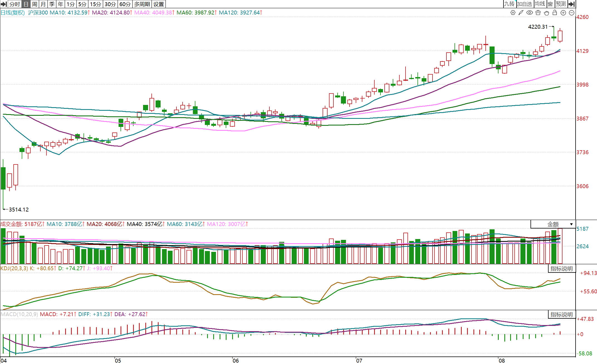The image size is (597, 364).
Task: Select the drawing pen tool icon
Action: click(x=521, y=13)
